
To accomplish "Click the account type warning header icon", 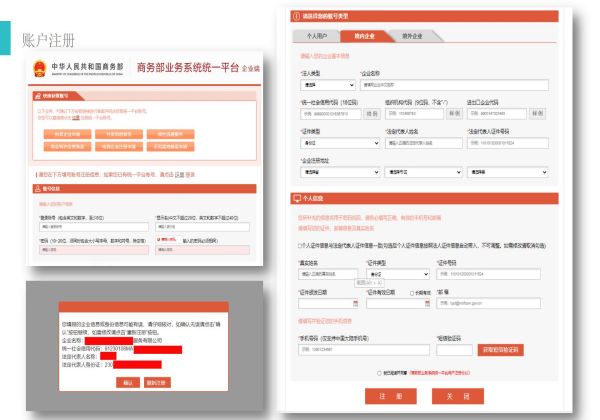I will [x=295, y=15].
